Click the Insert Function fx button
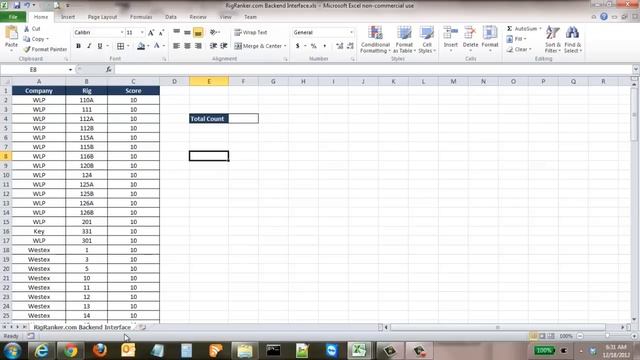Viewport: 640px width, 360px height. [109, 70]
